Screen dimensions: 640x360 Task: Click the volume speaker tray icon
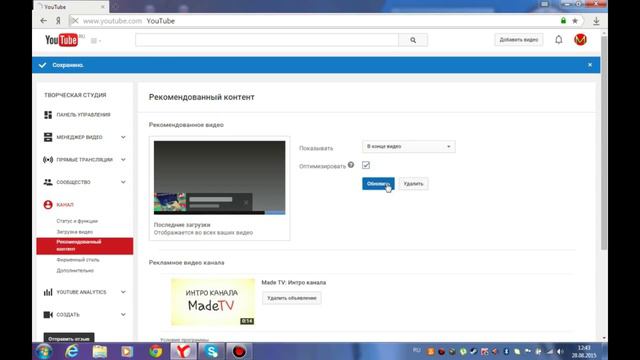[560, 351]
